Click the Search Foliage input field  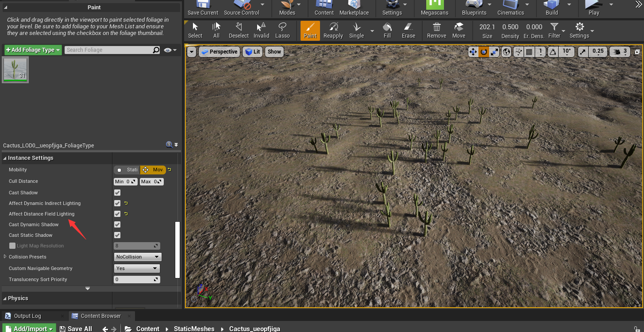[108, 50]
